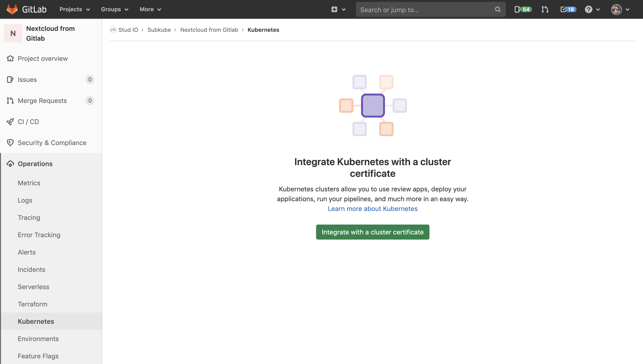This screenshot has height=364, width=643.
Task: Click the user avatar picture
Action: click(616, 10)
